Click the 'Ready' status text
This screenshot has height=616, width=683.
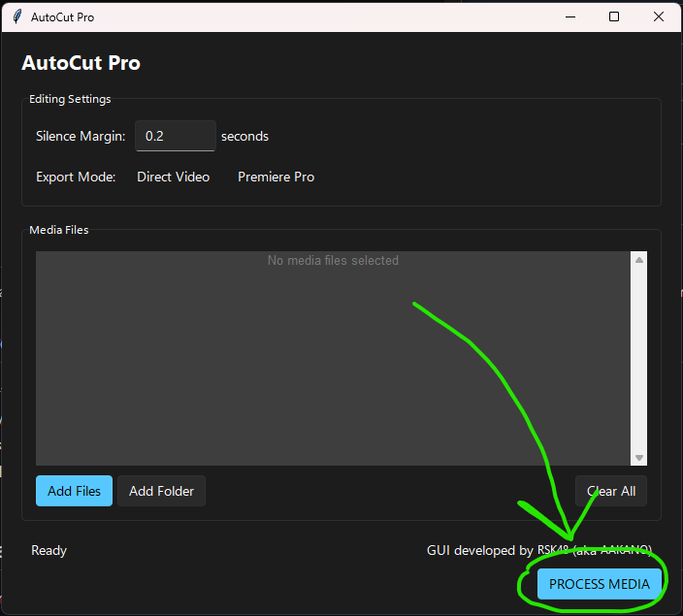coord(49,550)
